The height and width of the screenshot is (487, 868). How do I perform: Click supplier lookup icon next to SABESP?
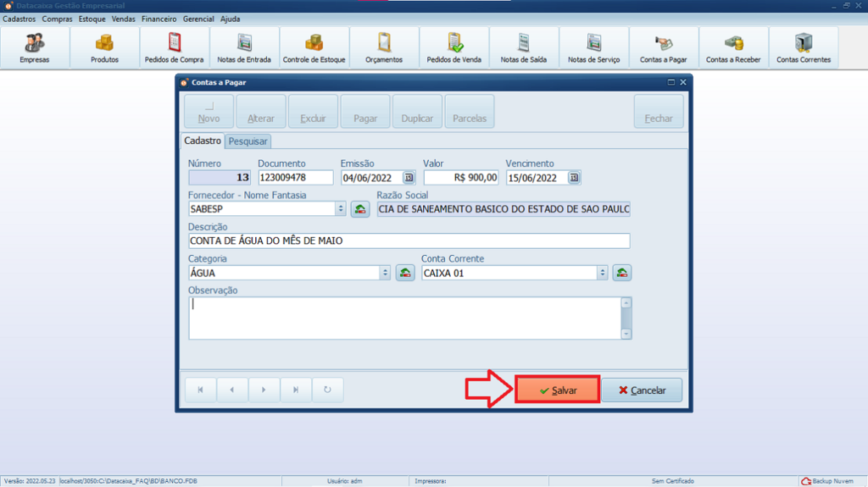[x=360, y=209]
